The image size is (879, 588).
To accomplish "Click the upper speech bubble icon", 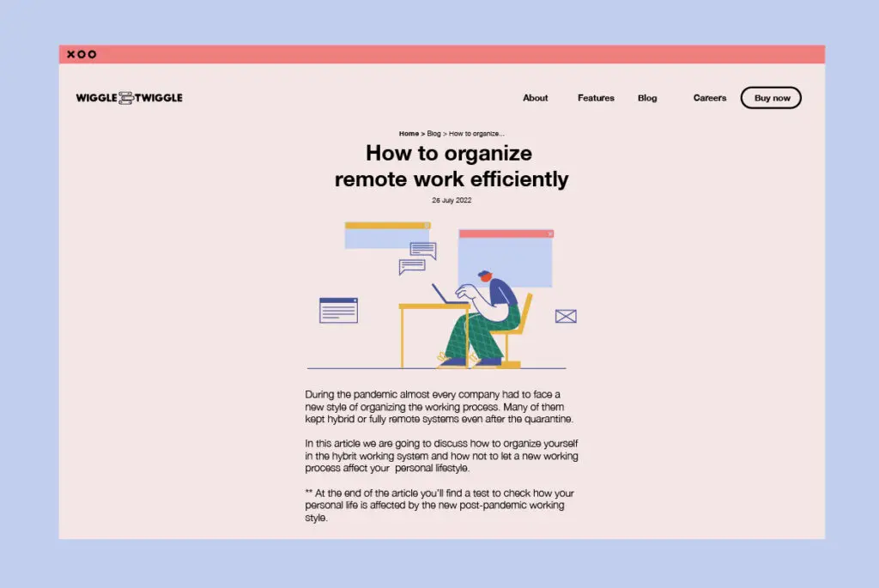I will (422, 250).
